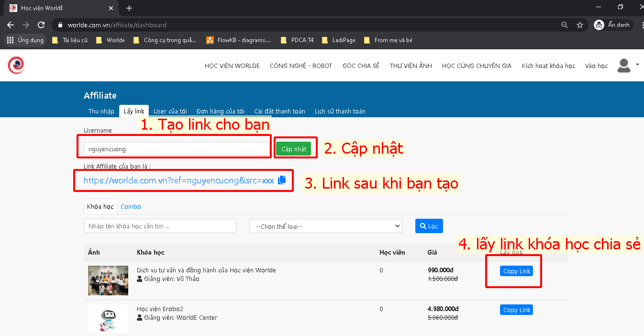The height and width of the screenshot is (336, 644).
Task: Open a new browser tab
Action: [129, 8]
